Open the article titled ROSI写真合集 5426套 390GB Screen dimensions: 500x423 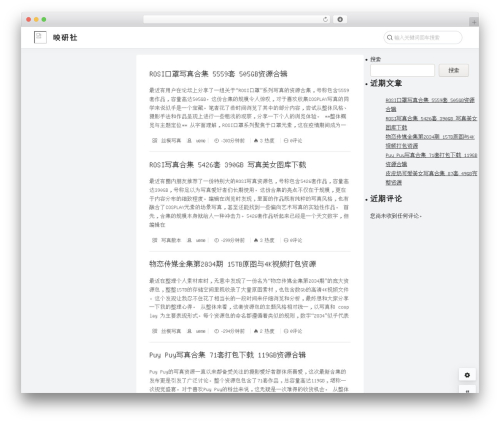coord(228,165)
